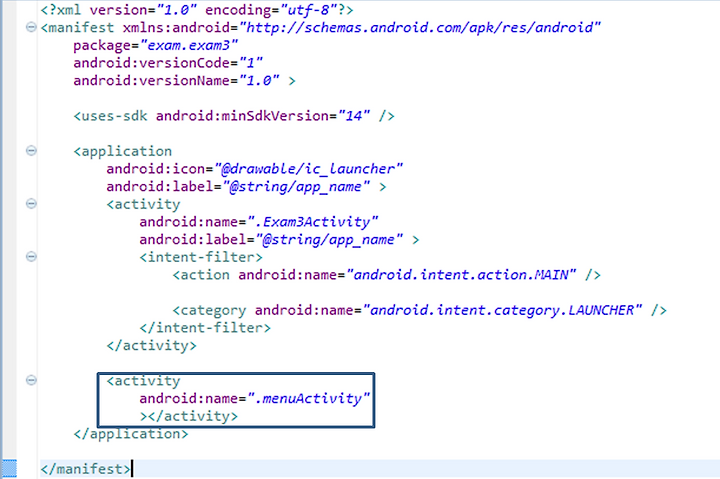This screenshot has width=720, height=479.
Task: Click the <application opening tag
Action: (x=123, y=151)
